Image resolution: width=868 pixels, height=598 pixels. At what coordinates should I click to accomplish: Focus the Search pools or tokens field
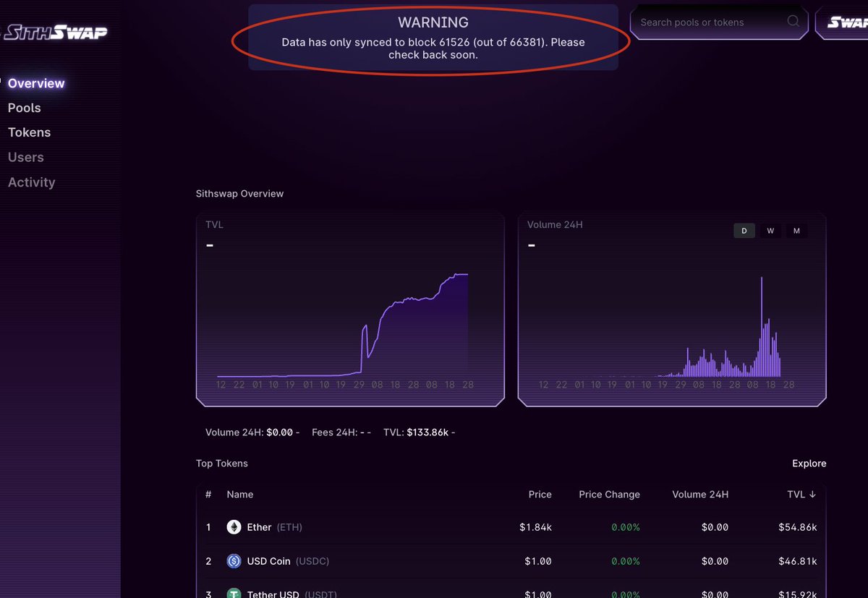click(719, 22)
